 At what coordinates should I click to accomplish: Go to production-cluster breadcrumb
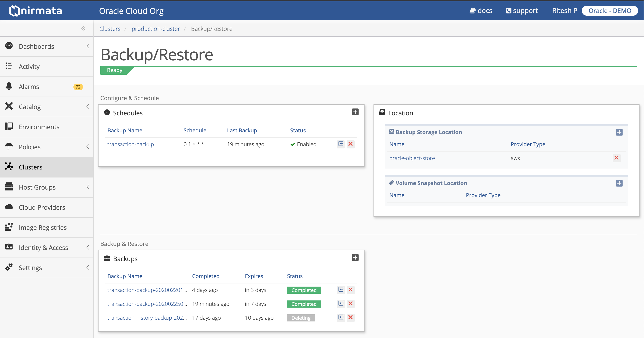coord(156,28)
